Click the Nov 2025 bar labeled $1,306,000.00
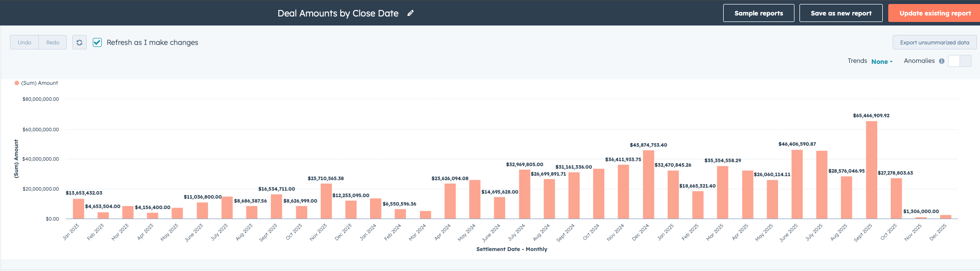The image size is (980, 271). pos(921,218)
